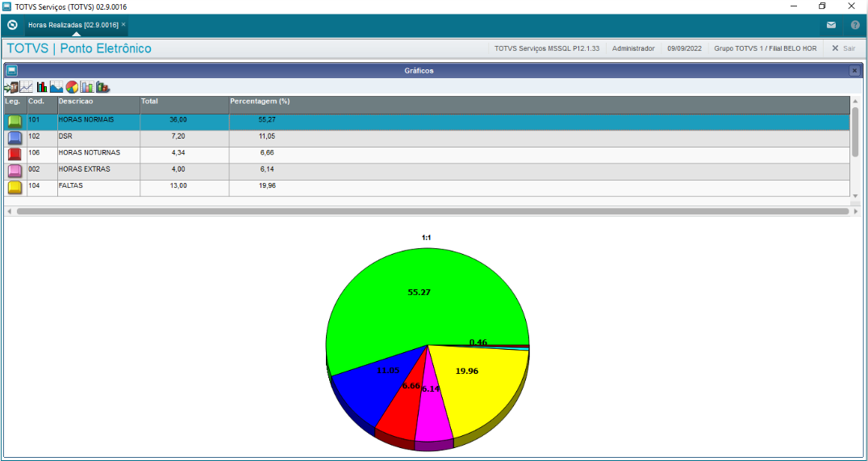The image size is (868, 461).
Task: Sort by the Cod. column header
Action: (42, 105)
